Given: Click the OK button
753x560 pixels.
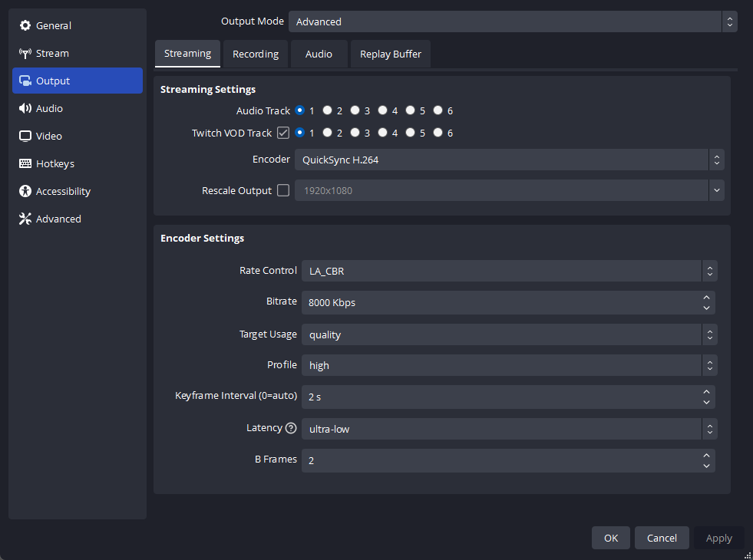Looking at the screenshot, I should [611, 538].
